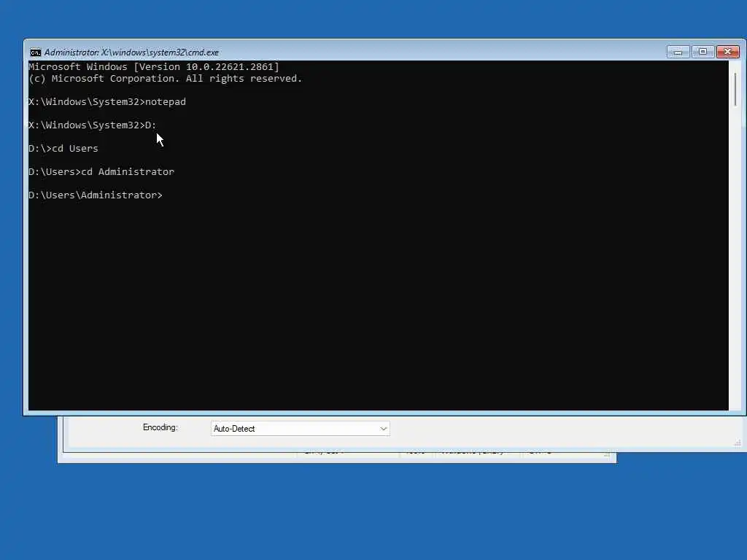747x560 pixels.
Task: Click the D:\Users\Administrator> prompt line
Action: coord(96,195)
